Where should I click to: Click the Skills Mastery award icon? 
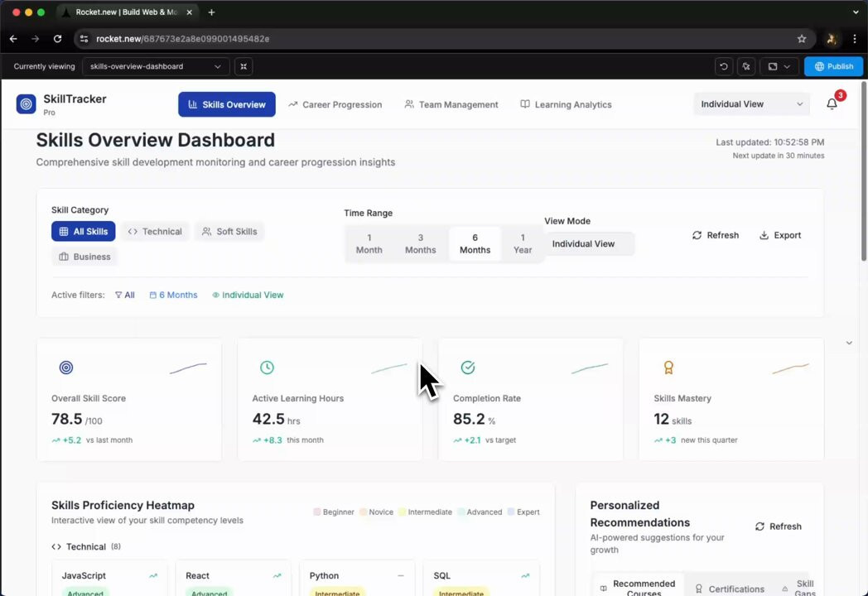click(x=668, y=368)
